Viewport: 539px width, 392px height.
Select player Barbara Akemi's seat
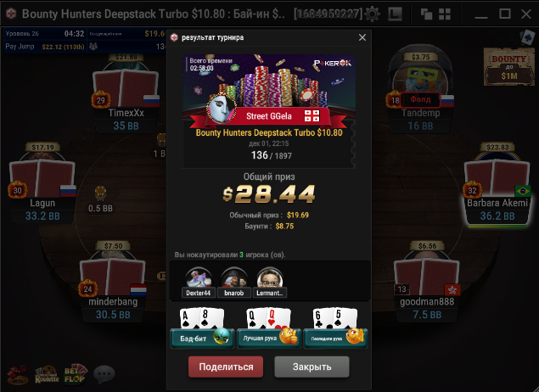point(497,188)
